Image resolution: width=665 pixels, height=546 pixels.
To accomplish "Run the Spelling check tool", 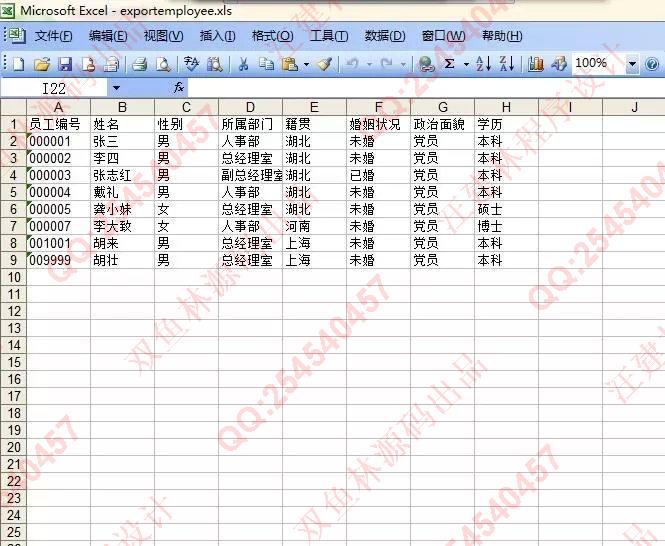I will point(191,64).
